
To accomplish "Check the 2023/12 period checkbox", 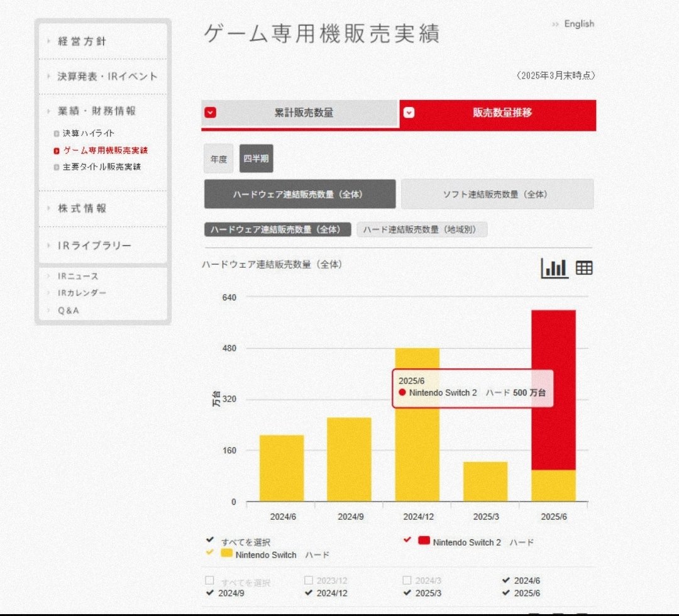I will click(x=308, y=581).
